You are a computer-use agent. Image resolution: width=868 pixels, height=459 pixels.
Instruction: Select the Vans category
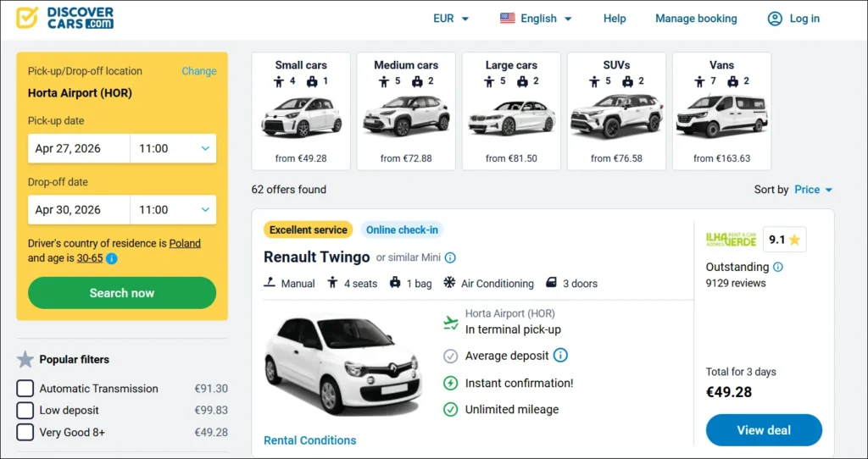click(722, 111)
